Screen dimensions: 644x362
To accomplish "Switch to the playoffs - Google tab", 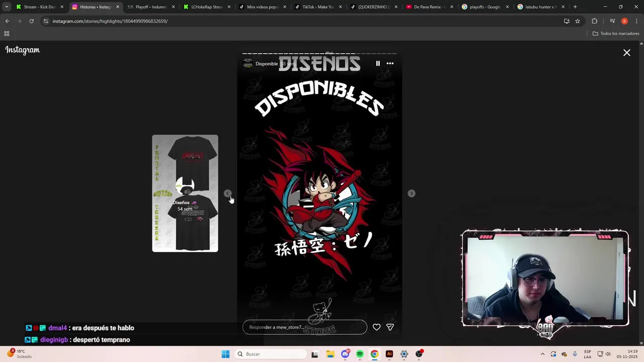I will (485, 7).
